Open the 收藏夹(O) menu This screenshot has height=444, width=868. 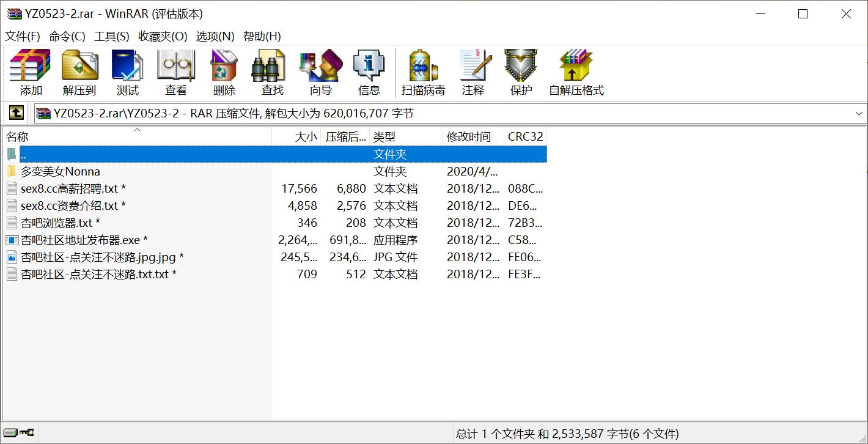coord(163,36)
